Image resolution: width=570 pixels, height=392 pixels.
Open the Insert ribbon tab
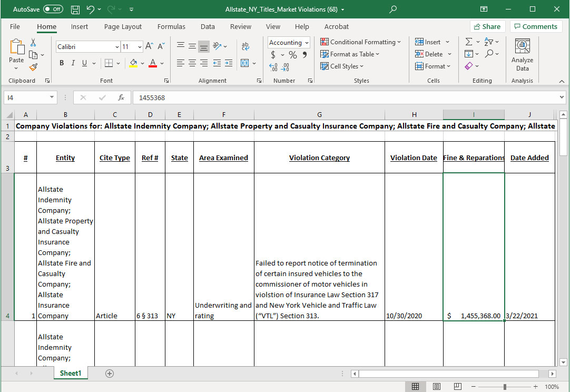[79, 26]
